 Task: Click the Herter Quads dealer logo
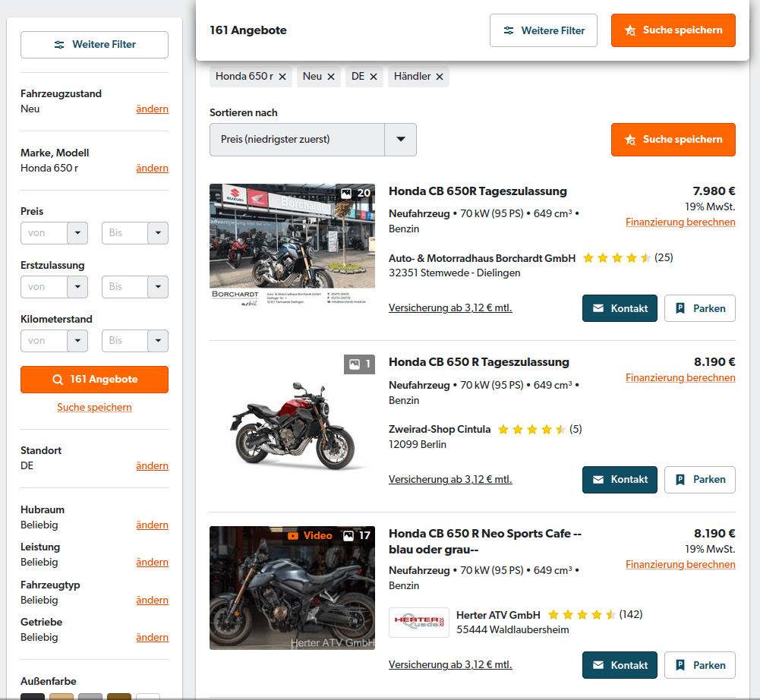(419, 623)
